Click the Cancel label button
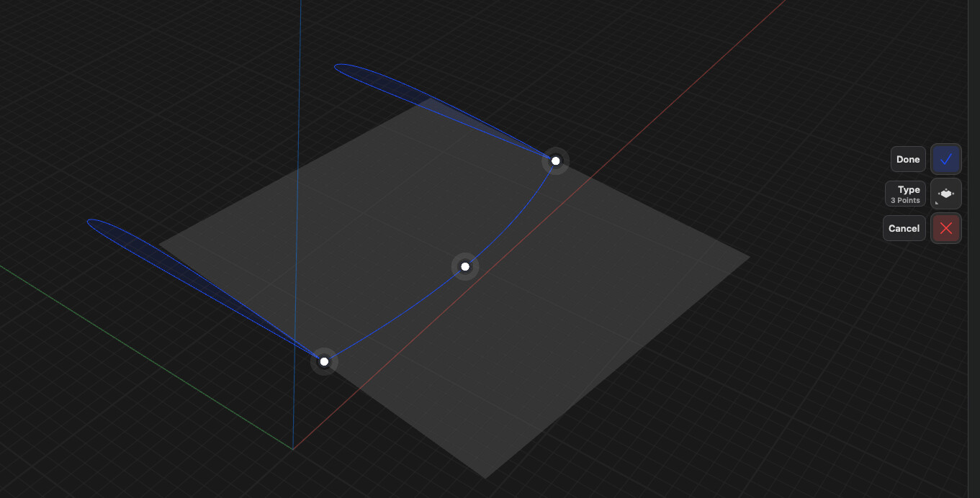980x498 pixels. 904,228
